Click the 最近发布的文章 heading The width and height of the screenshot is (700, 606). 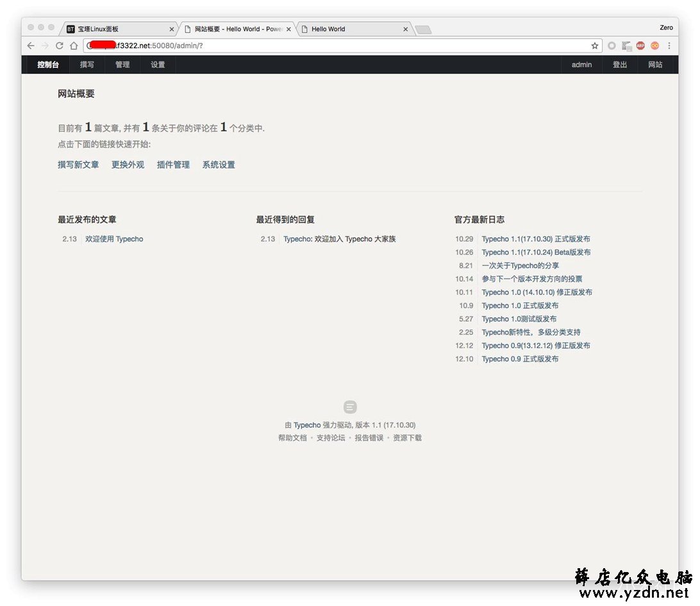[x=87, y=220]
